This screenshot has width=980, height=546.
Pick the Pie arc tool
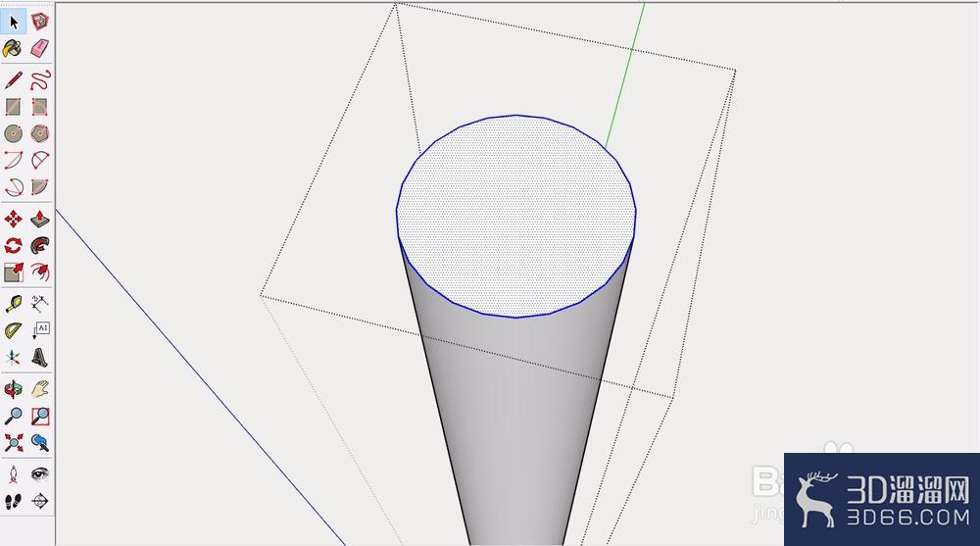[40, 187]
